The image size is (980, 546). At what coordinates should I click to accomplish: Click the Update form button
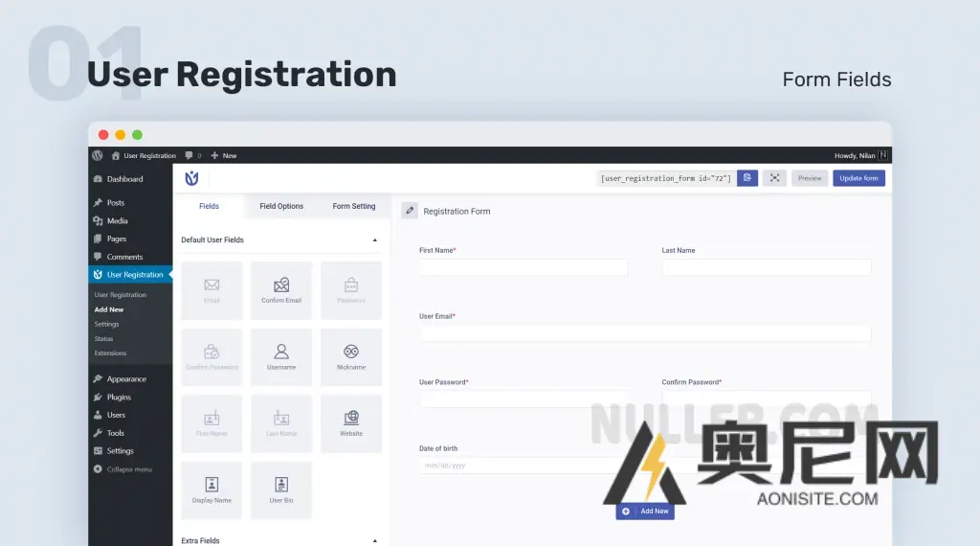[858, 178]
